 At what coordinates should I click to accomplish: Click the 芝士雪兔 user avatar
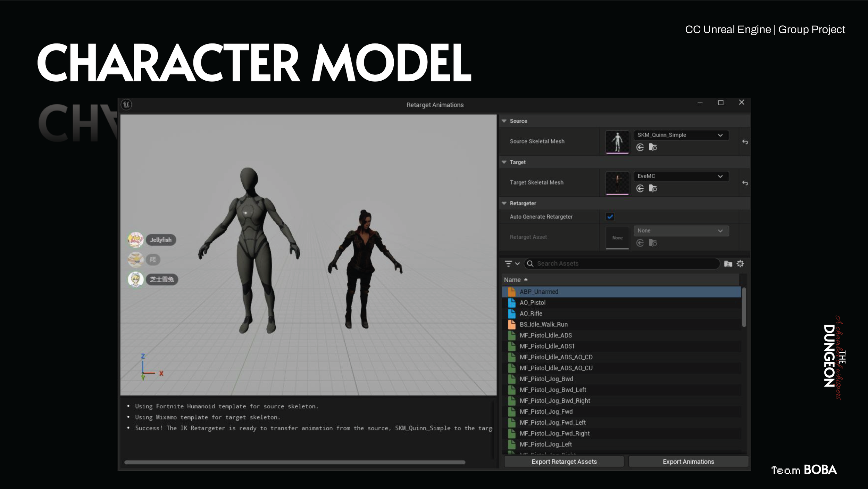(135, 279)
